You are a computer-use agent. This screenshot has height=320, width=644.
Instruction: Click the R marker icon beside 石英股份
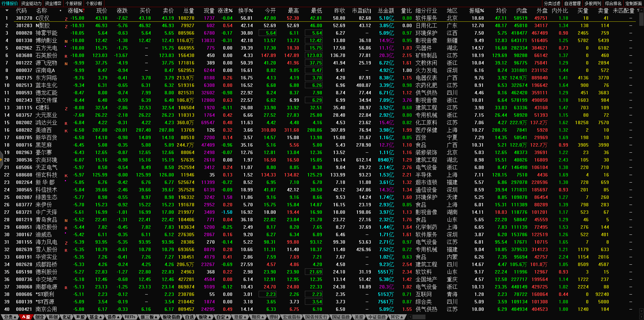(x=66, y=56)
